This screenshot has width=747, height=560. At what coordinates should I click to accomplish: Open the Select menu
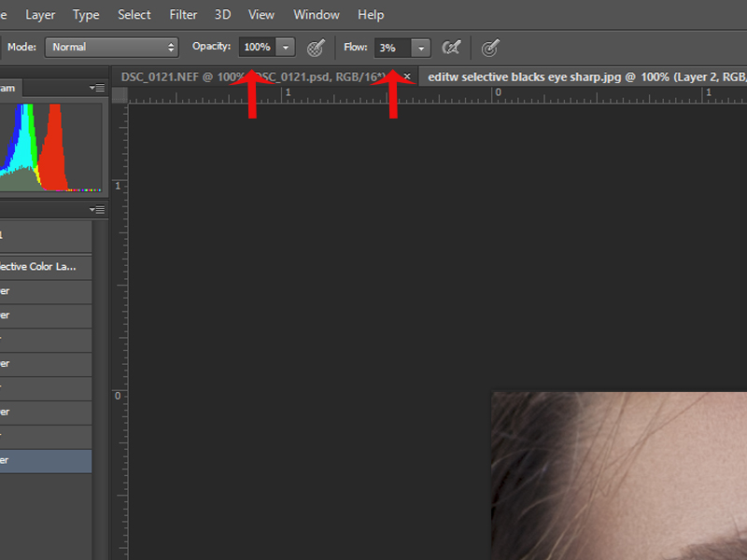pyautogui.click(x=134, y=15)
